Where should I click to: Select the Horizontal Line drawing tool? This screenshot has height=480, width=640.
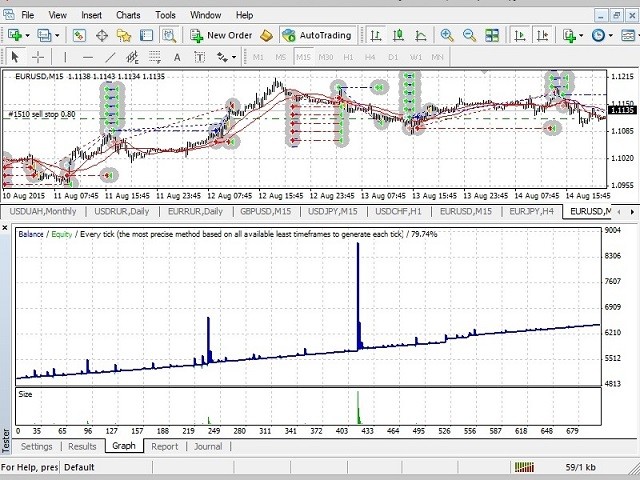[x=88, y=57]
